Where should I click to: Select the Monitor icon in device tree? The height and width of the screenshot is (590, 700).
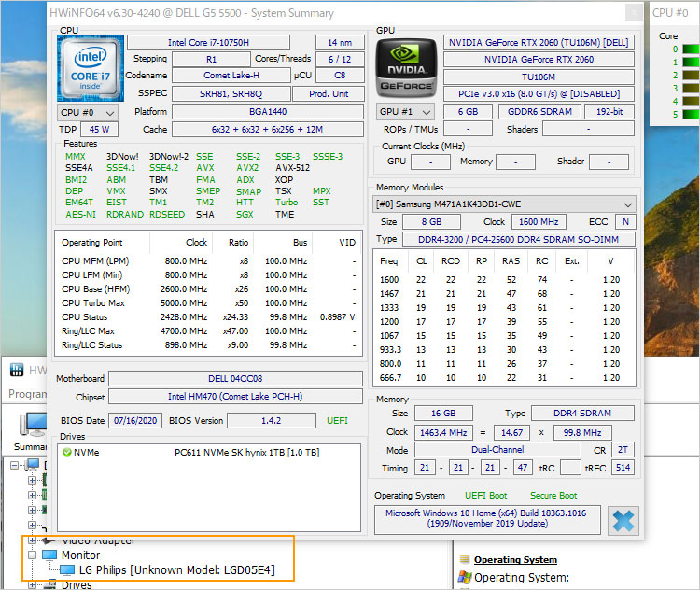point(49,555)
